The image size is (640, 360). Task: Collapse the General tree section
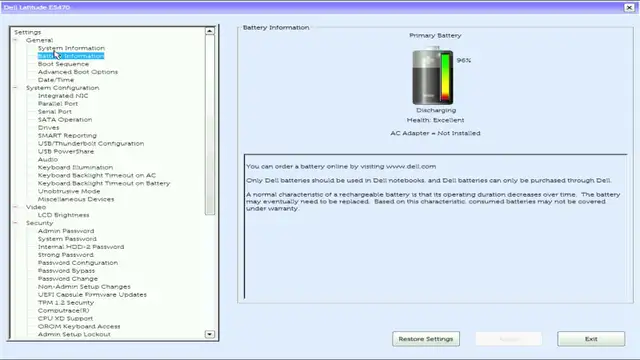16,40
